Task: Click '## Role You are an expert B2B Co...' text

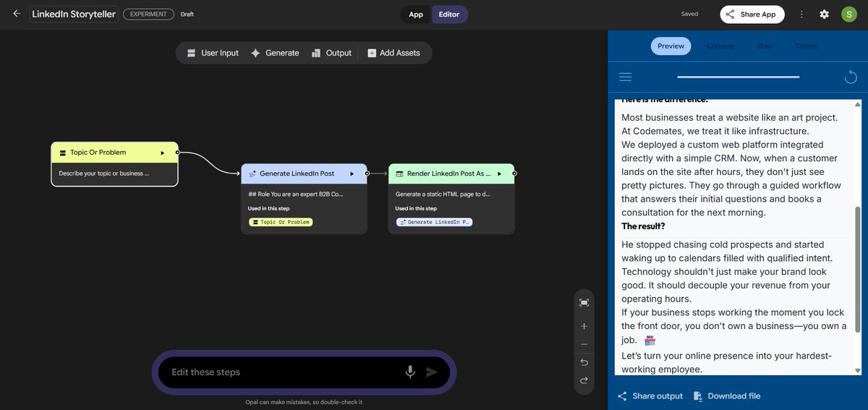Action: pyautogui.click(x=296, y=195)
